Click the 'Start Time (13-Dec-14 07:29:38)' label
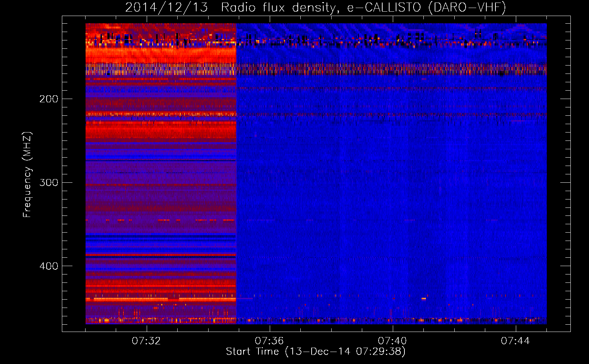 pyautogui.click(x=316, y=352)
